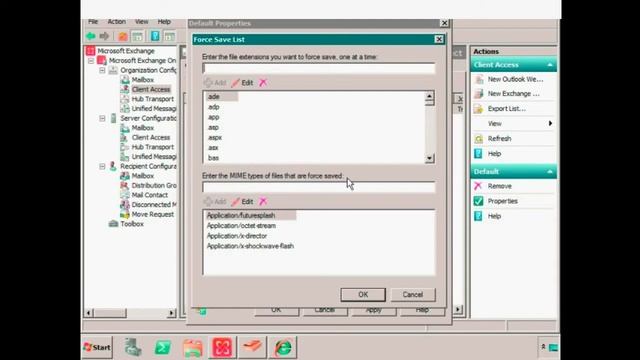The height and width of the screenshot is (360, 640).
Task: Select the .ade extension entry
Action: click(x=213, y=97)
